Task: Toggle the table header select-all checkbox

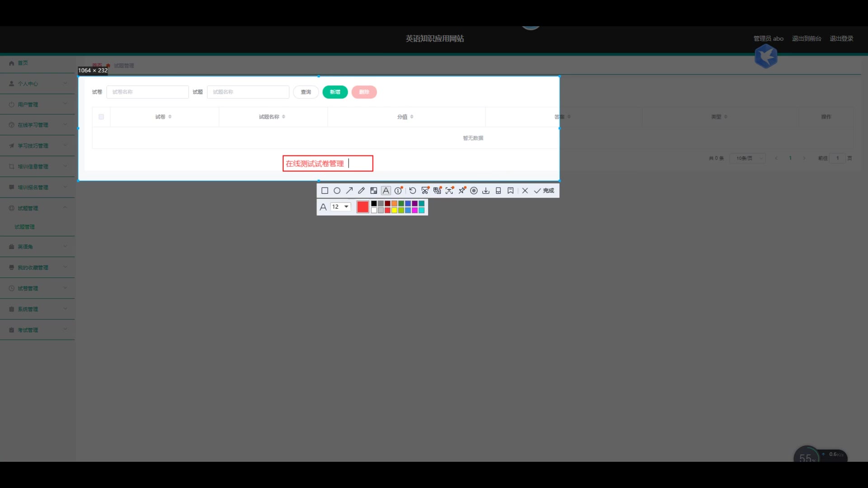Action: point(101,117)
